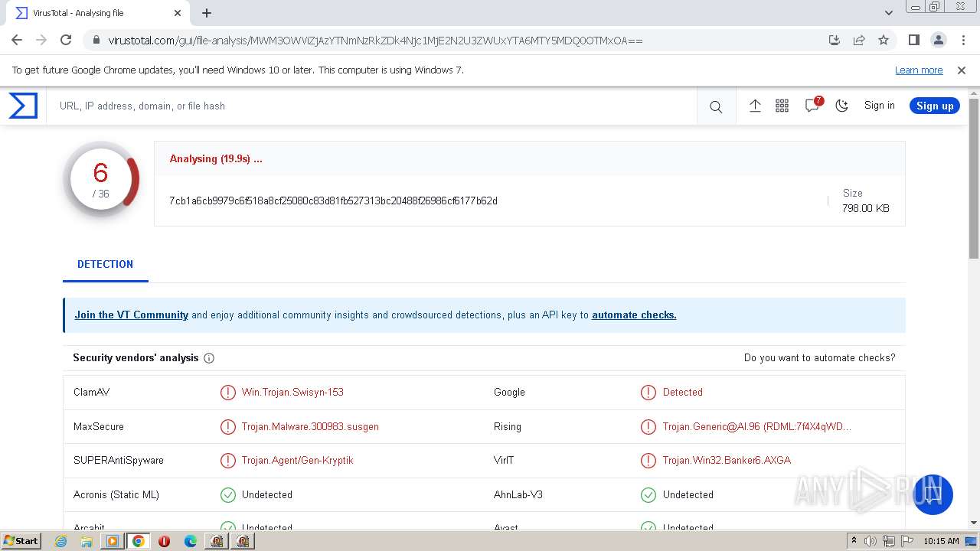Open Internet Explorer from taskbar
980x551 pixels.
coord(61,541)
